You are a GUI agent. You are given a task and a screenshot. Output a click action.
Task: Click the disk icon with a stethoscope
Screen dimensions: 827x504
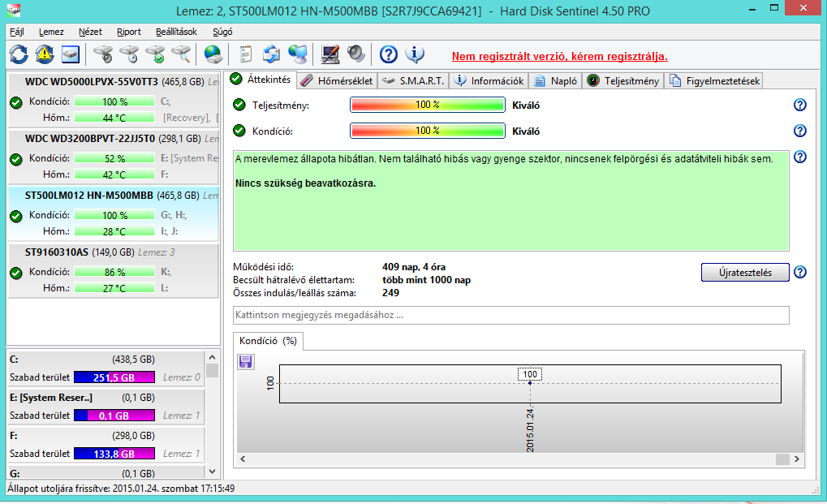[x=103, y=54]
